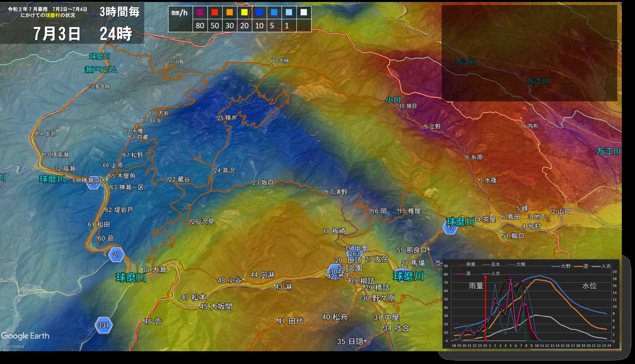Click the 3時間毎 interval label
Image resolution: width=635 pixels, height=364 pixels.
click(120, 12)
